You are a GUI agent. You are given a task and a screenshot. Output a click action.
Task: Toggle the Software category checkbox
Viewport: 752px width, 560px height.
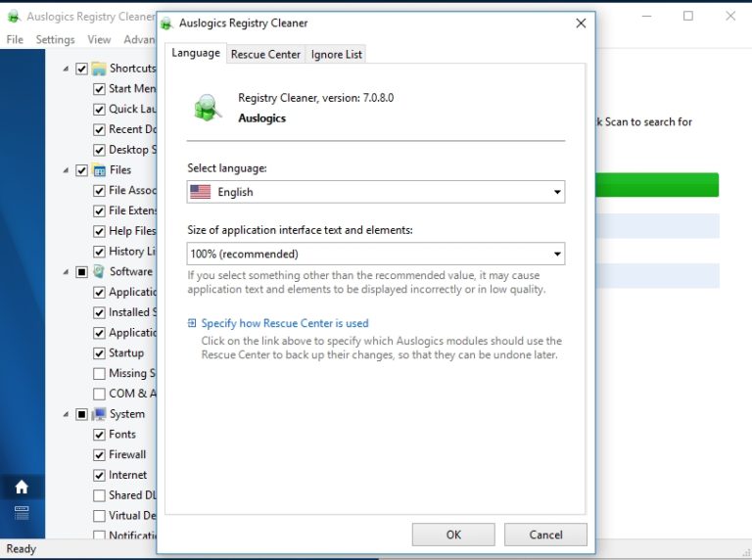click(x=81, y=272)
